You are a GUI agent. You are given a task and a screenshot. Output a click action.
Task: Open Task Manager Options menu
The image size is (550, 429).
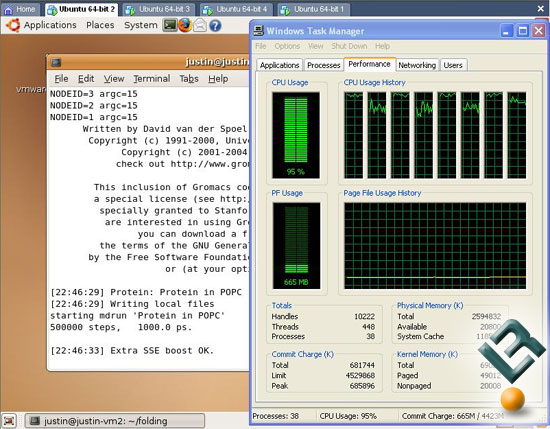pos(287,46)
